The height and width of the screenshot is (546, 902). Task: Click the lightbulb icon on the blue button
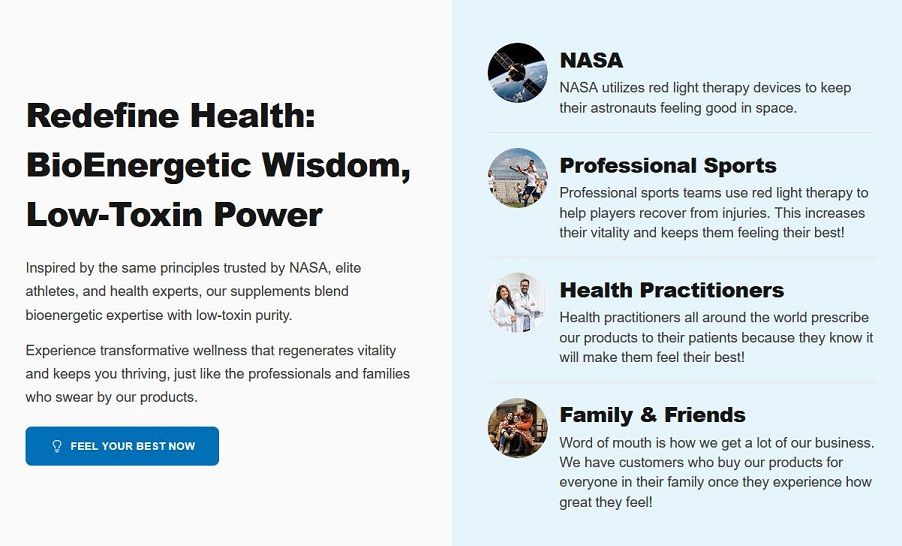pyautogui.click(x=57, y=446)
